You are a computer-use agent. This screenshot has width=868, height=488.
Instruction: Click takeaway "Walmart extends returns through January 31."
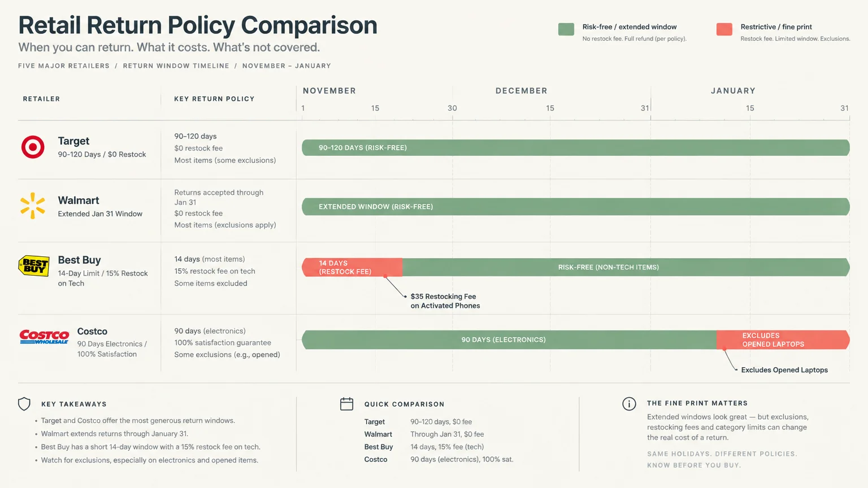pyautogui.click(x=114, y=434)
